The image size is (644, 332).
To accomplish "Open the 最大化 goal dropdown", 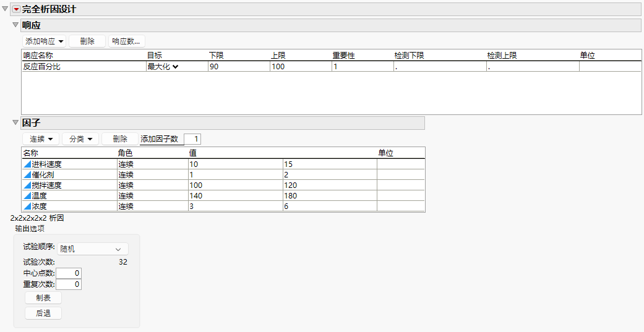I will (x=163, y=67).
